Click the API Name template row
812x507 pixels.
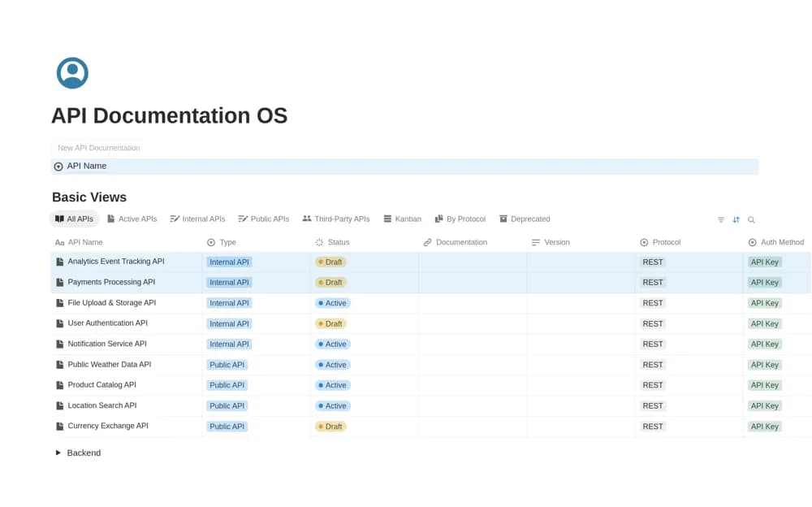pyautogui.click(x=404, y=167)
